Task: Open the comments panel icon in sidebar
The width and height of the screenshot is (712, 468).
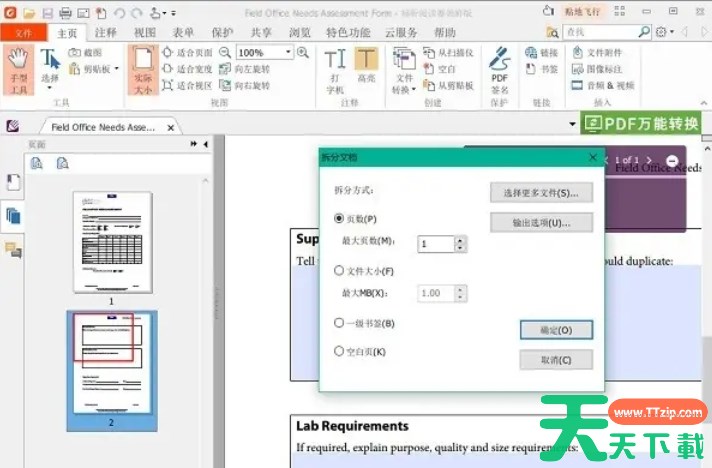Action: click(x=13, y=249)
